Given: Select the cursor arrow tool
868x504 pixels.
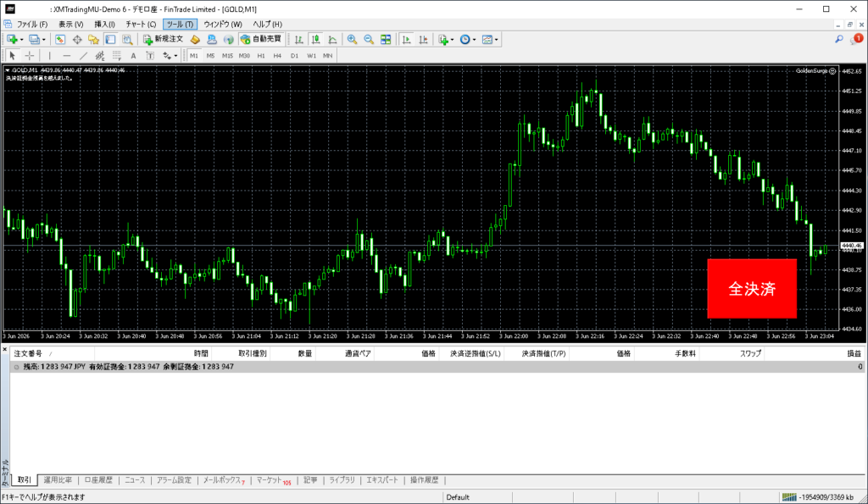Looking at the screenshot, I should click(x=12, y=55).
